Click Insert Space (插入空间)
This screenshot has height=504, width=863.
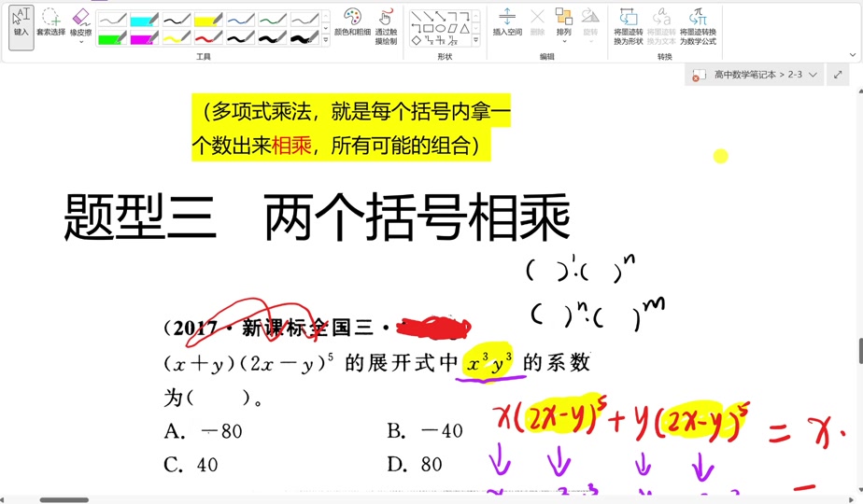click(x=507, y=22)
